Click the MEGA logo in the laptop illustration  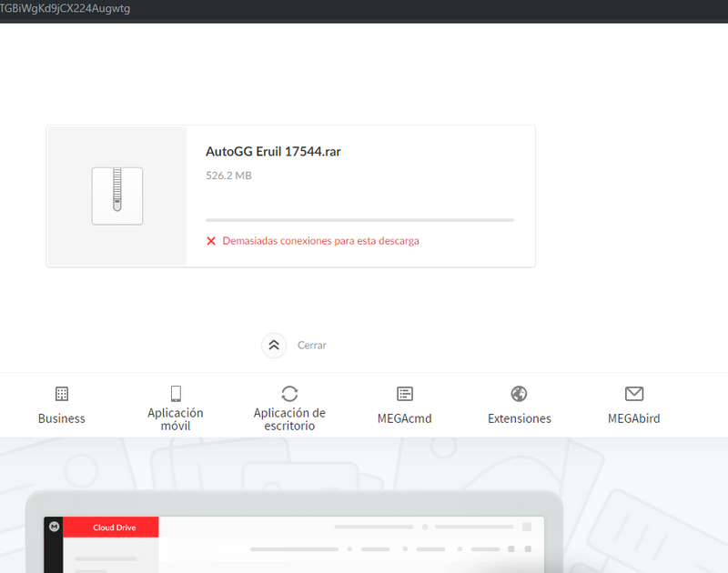[x=55, y=527]
